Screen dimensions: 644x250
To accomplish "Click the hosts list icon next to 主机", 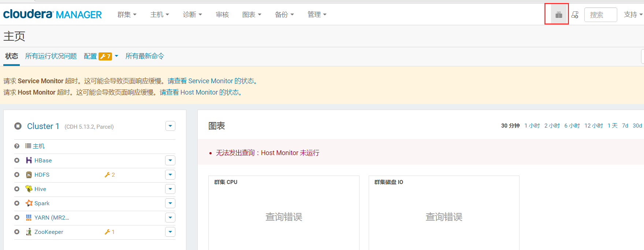I will 28,146.
